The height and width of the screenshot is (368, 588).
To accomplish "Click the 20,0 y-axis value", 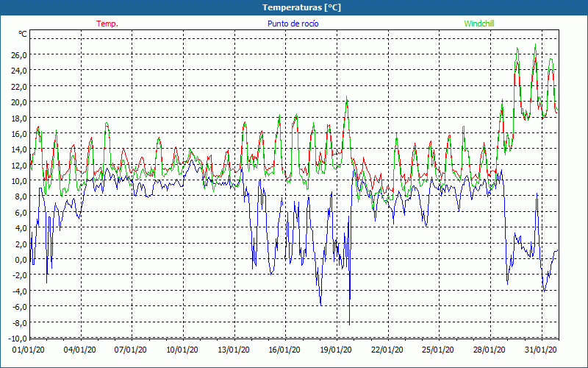I will pos(19,102).
